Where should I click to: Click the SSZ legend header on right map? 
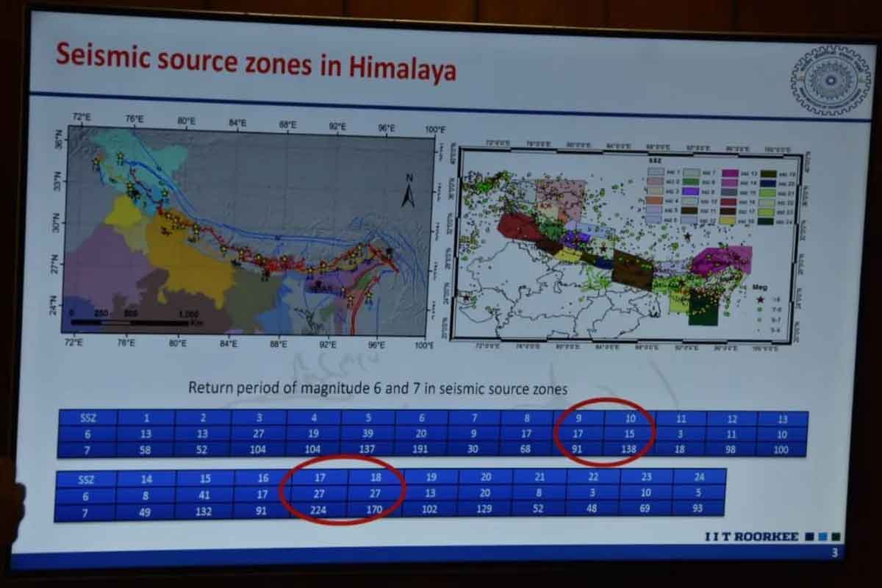coord(652,162)
